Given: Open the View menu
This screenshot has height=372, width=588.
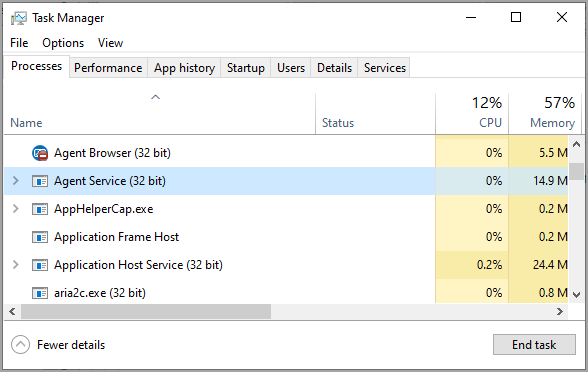Looking at the screenshot, I should pyautogui.click(x=110, y=43).
